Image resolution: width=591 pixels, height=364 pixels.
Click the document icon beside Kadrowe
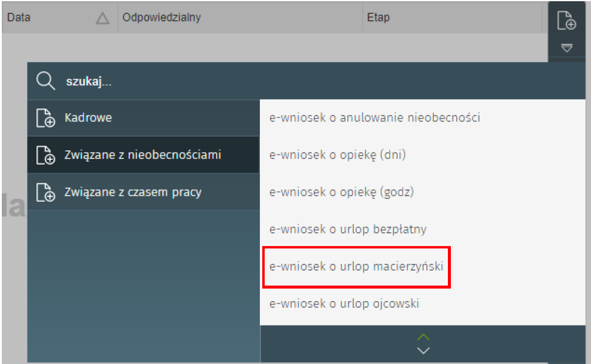(x=46, y=119)
